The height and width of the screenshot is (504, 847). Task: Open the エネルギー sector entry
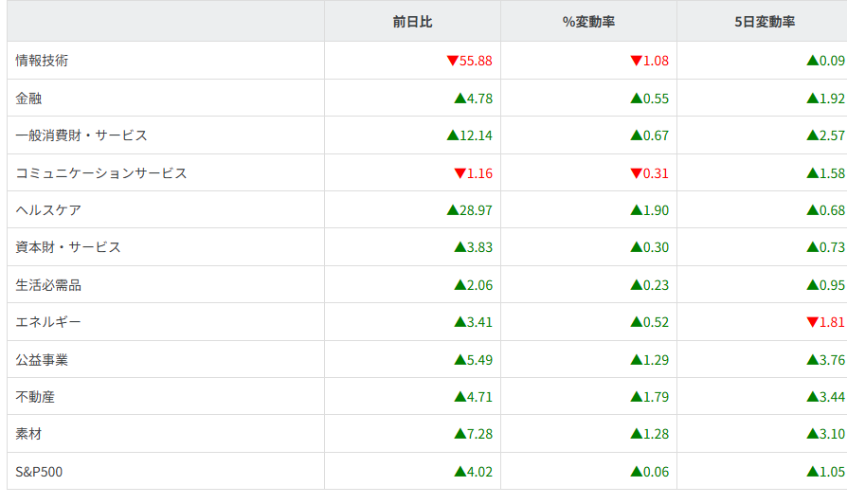coord(48,322)
